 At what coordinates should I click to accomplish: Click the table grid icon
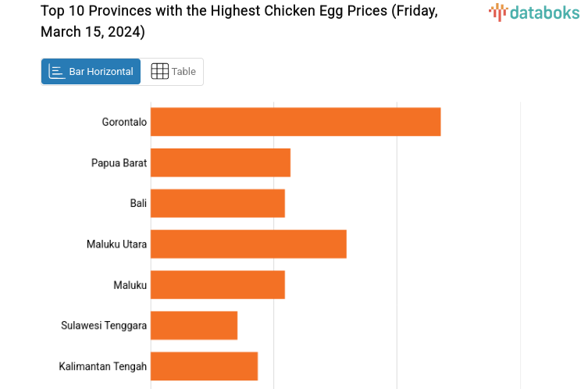[x=159, y=71]
